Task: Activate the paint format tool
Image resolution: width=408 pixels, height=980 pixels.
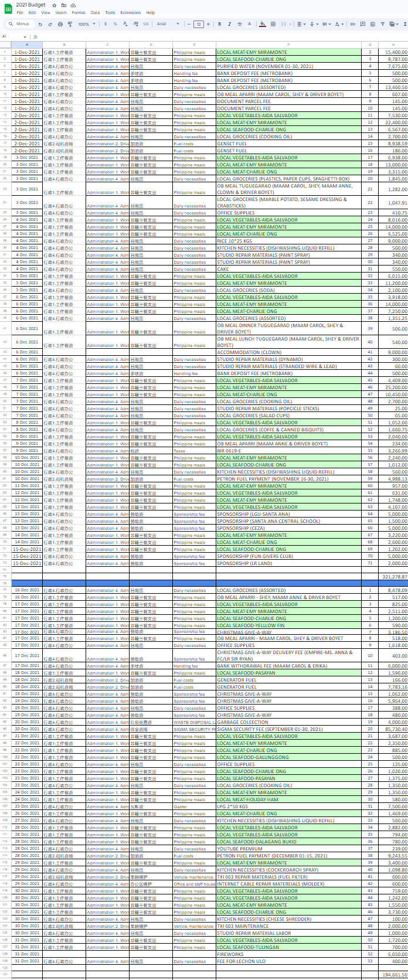Action: tap(70, 24)
